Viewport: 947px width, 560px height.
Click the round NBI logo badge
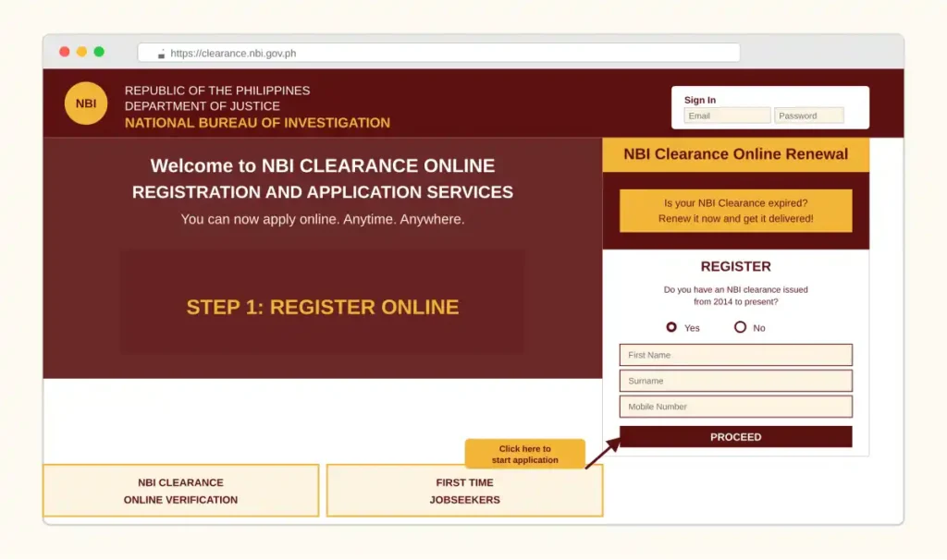[x=86, y=103]
